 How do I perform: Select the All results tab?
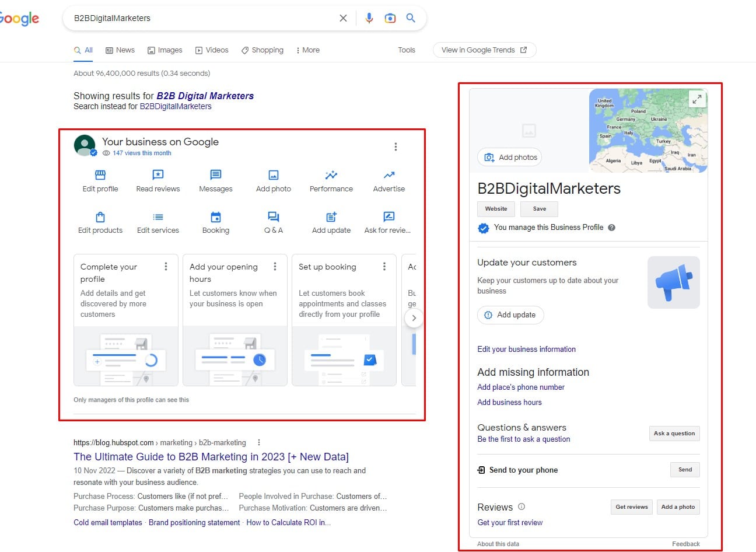click(x=83, y=50)
